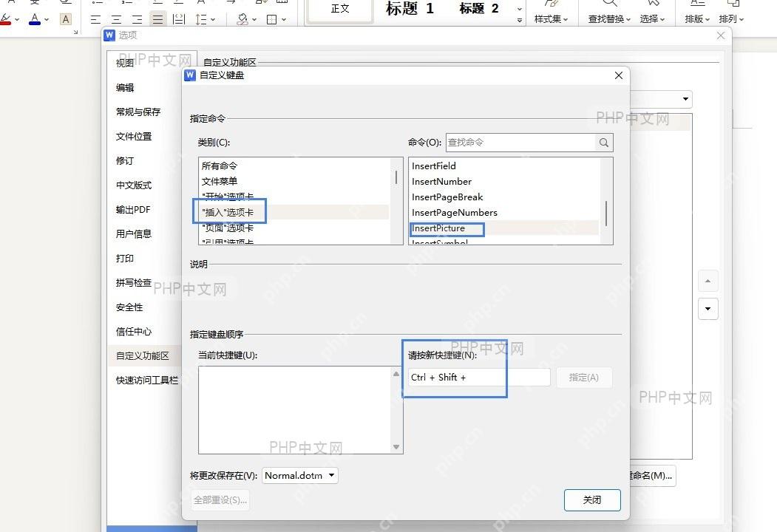Select "插入"选项卡 in the category list

[x=294, y=213]
